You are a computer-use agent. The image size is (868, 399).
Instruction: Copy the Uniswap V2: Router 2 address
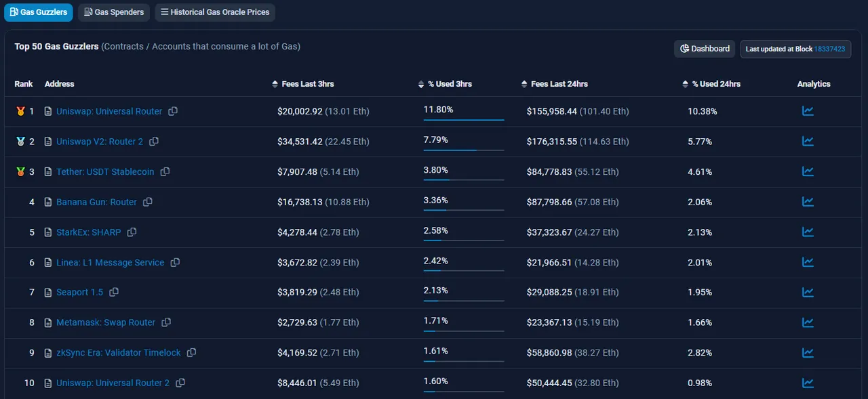(154, 142)
